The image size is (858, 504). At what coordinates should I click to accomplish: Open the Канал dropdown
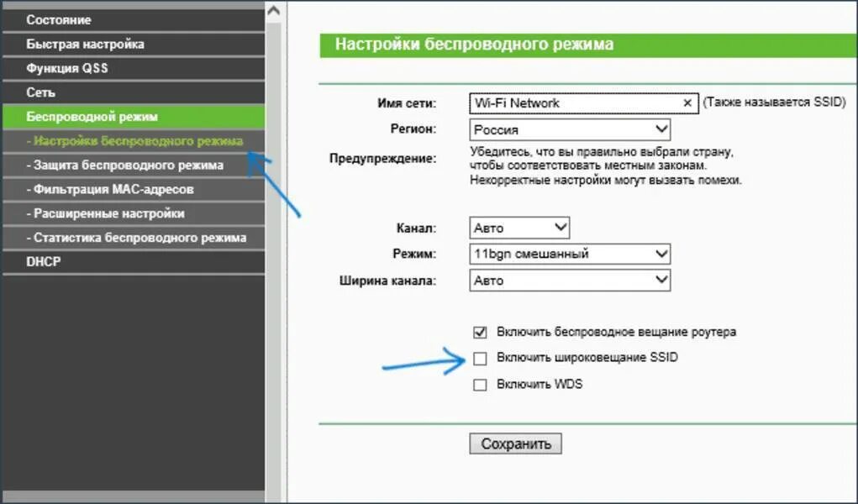click(519, 228)
